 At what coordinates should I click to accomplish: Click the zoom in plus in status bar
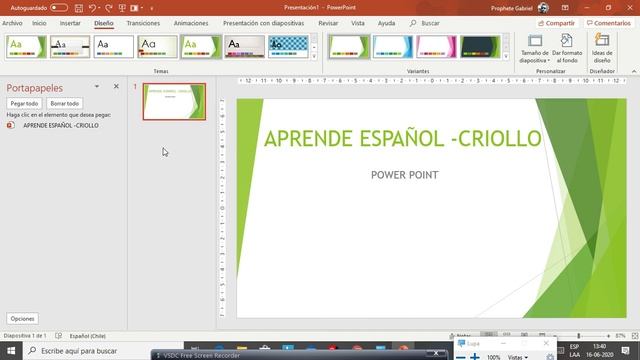click(x=608, y=336)
